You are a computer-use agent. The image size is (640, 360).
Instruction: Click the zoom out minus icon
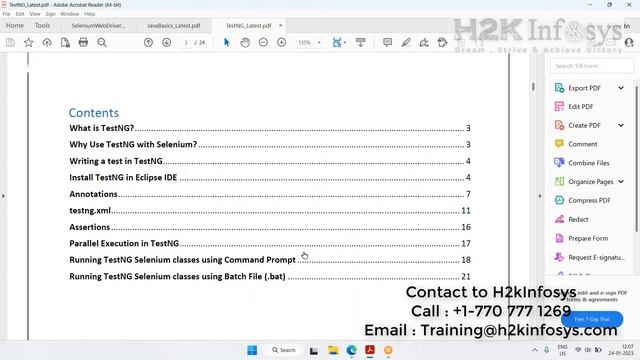[263, 42]
